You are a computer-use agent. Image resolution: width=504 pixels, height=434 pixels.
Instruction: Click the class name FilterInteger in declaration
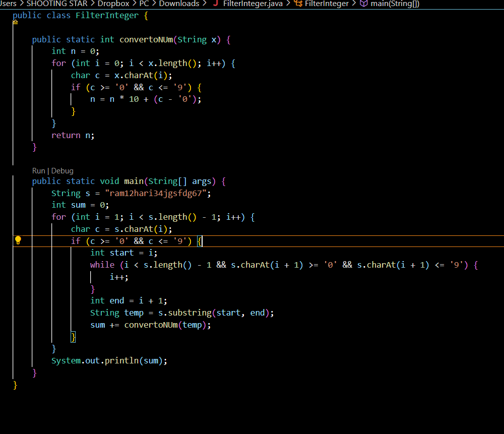[x=107, y=16]
